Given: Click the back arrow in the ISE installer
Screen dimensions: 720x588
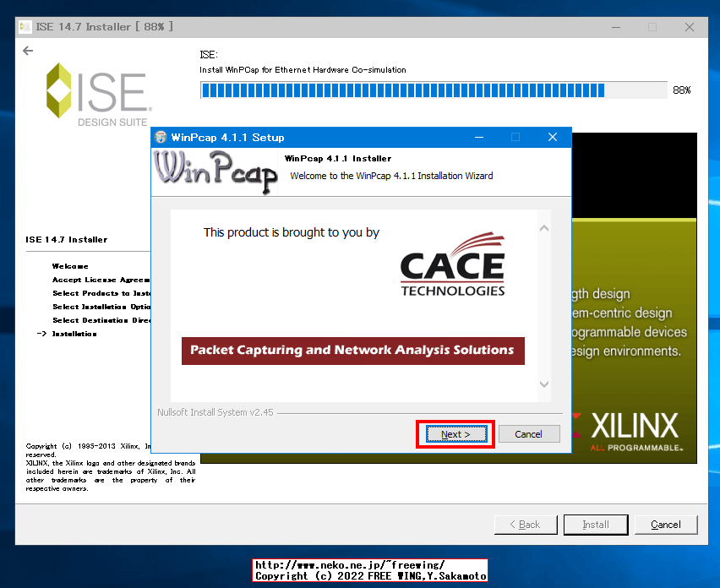Looking at the screenshot, I should (x=27, y=51).
